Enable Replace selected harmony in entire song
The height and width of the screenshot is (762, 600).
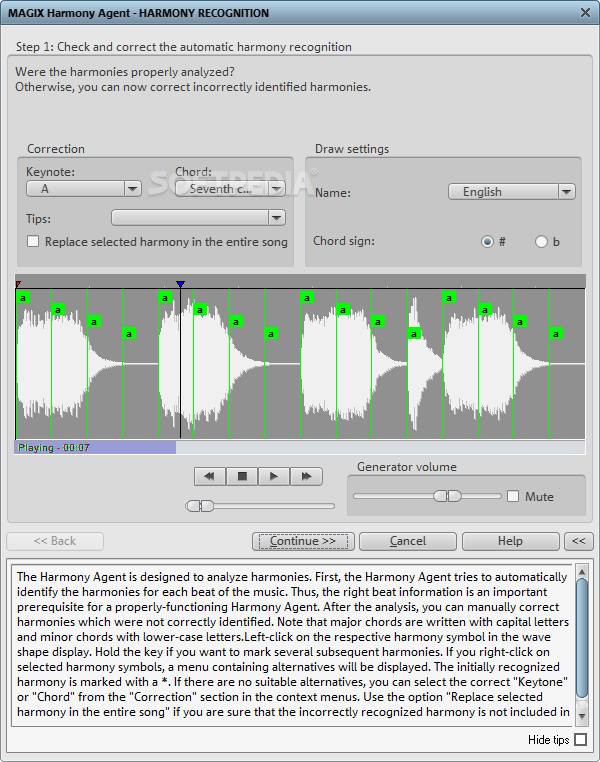[x=33, y=241]
